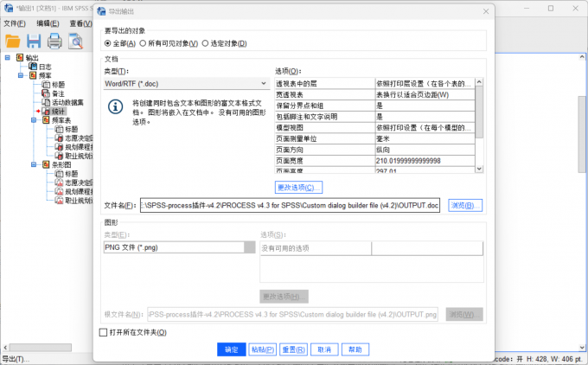Screen dimensions: 588x365
Task: Collapse the 频率表 tree node
Action: point(34,120)
